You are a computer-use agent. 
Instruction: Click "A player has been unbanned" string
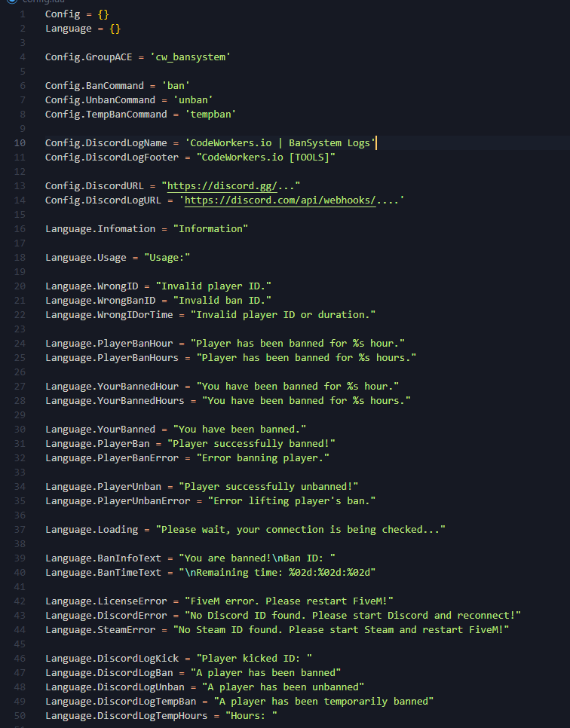point(283,687)
